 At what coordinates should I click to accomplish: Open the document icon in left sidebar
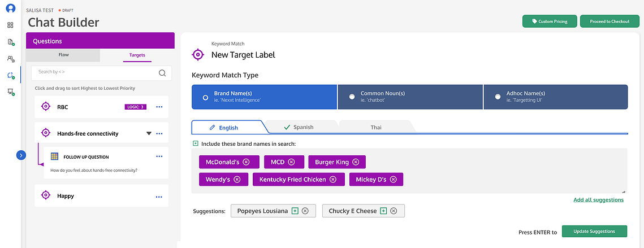coord(11,42)
